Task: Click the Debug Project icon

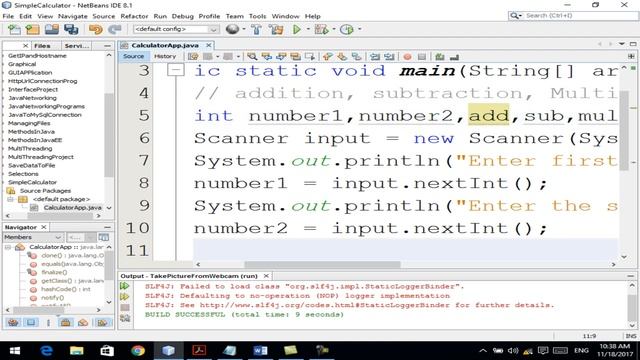Action: pyautogui.click(x=321, y=29)
